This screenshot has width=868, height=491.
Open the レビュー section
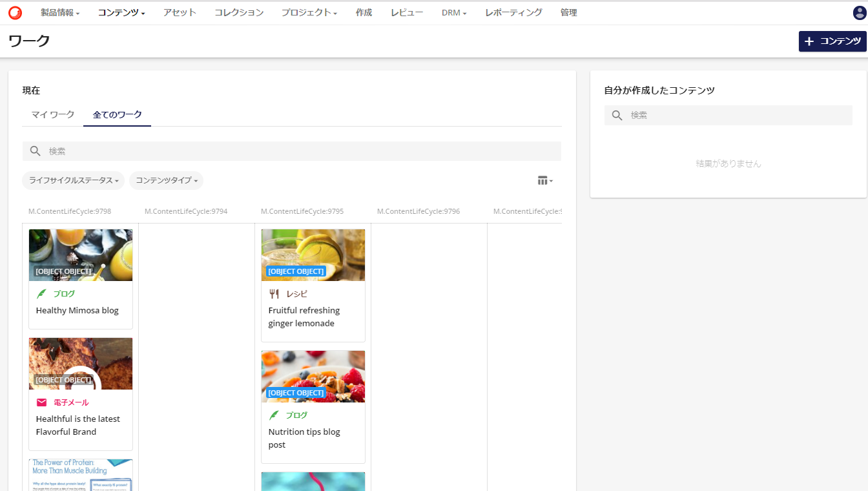(x=407, y=12)
